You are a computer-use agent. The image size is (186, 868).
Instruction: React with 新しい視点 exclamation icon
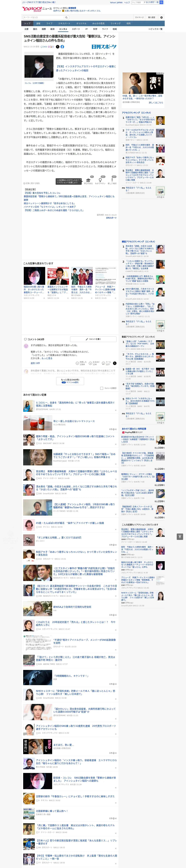pyautogui.click(x=112, y=180)
